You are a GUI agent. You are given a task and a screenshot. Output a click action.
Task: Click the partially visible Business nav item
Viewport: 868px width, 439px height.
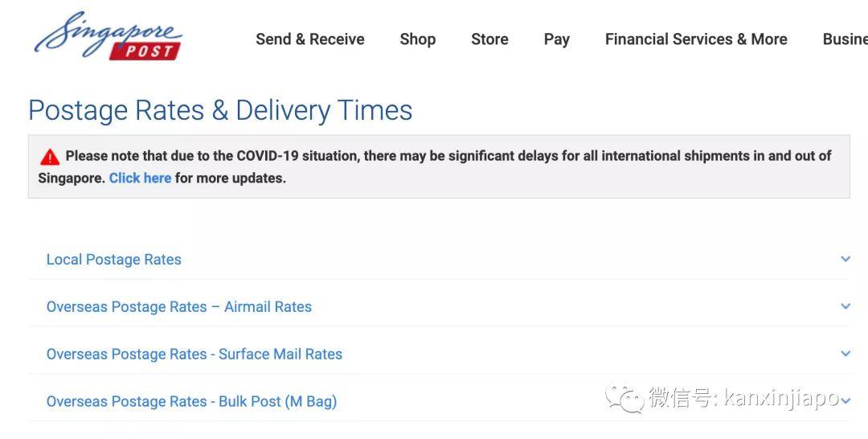844,39
